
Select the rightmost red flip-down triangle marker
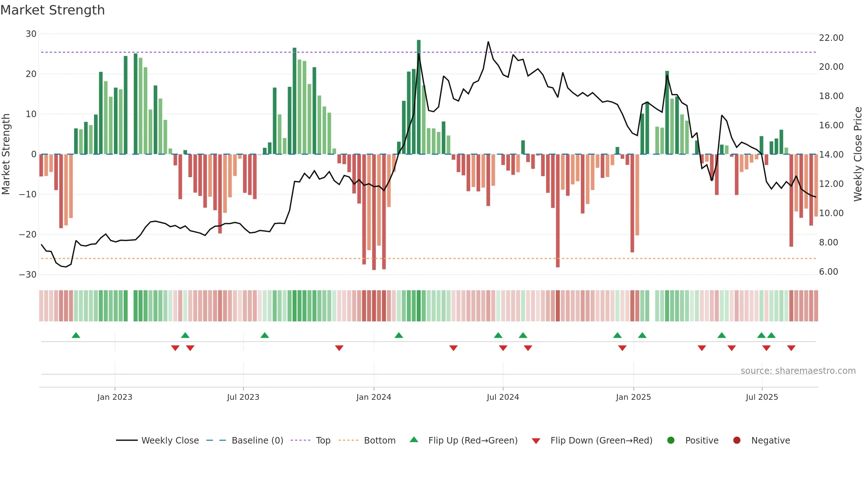point(791,348)
